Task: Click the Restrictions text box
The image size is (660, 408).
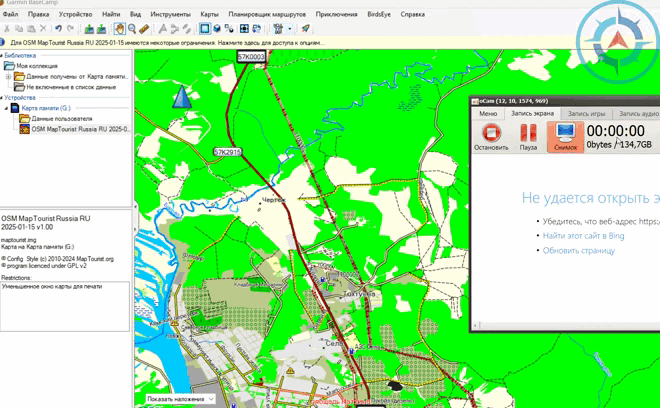Action: 65,307
